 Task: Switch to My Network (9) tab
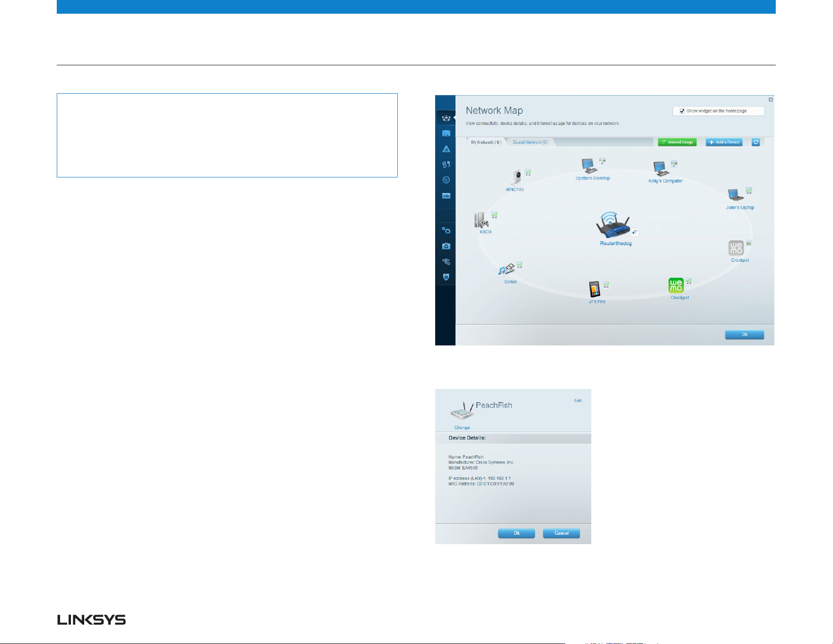pyautogui.click(x=486, y=142)
